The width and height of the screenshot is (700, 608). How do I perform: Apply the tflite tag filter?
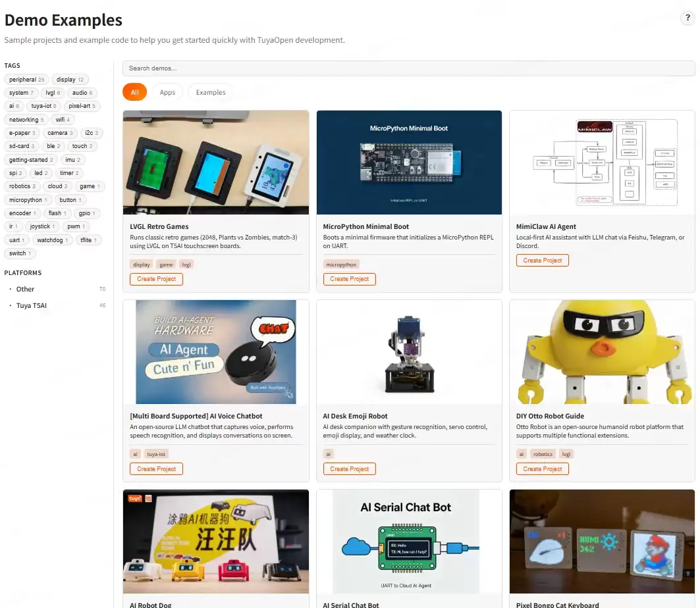coord(88,240)
